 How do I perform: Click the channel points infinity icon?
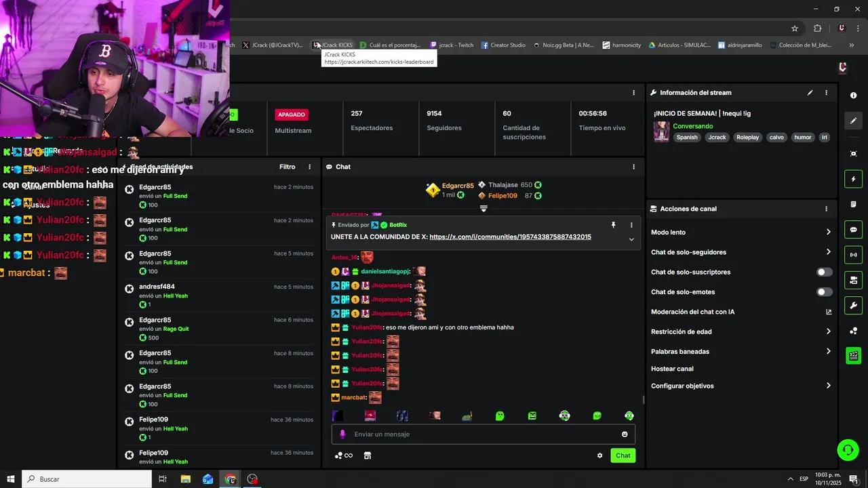coord(344,455)
